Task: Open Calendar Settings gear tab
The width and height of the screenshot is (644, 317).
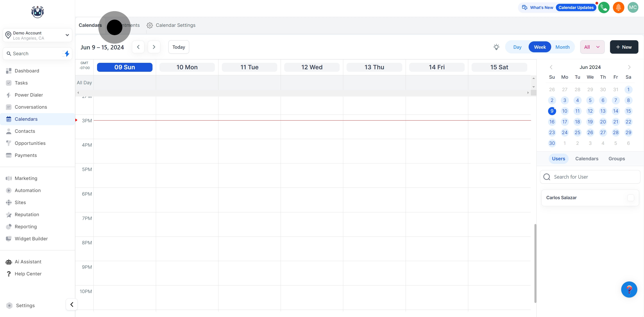Action: point(171,25)
